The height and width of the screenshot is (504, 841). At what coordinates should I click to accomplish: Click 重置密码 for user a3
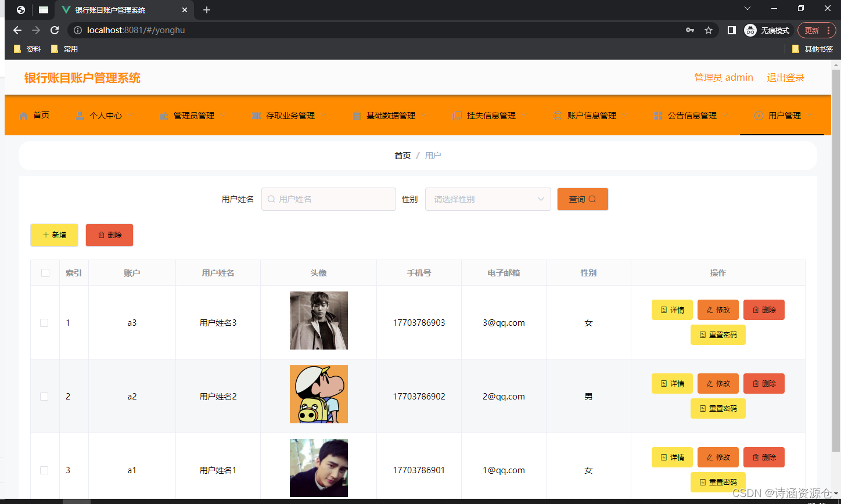pyautogui.click(x=718, y=335)
